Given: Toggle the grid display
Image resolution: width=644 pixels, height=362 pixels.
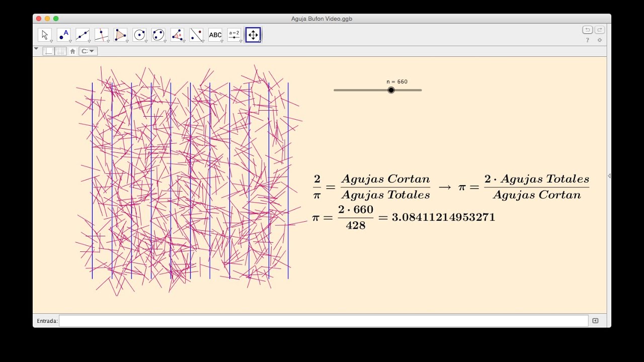Looking at the screenshot, I should tap(60, 51).
